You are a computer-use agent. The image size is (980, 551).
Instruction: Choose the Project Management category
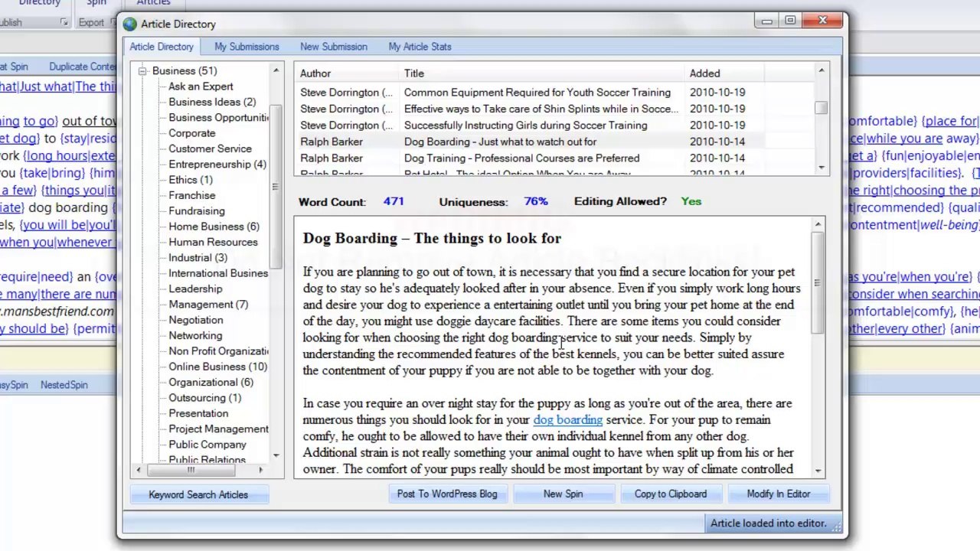(218, 429)
